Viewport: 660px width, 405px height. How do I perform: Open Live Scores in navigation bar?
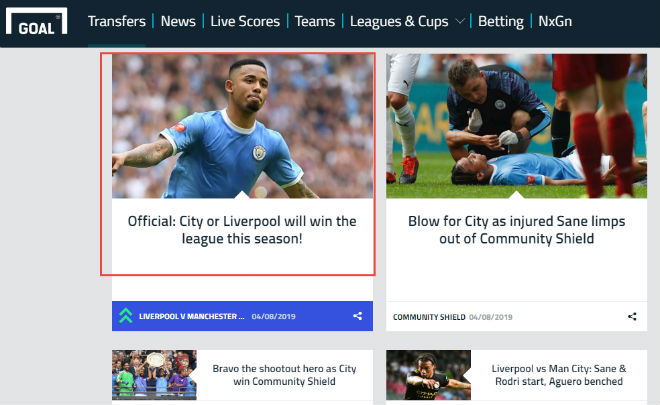[x=245, y=21]
